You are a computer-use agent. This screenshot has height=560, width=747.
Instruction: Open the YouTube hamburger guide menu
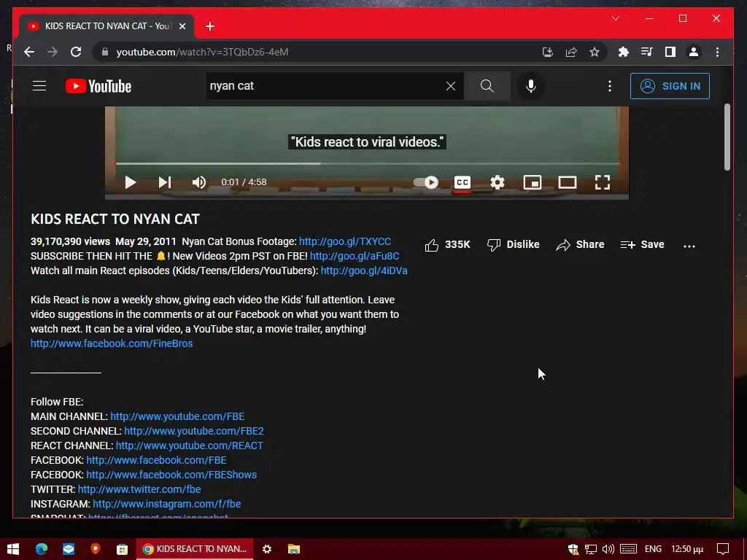point(39,86)
